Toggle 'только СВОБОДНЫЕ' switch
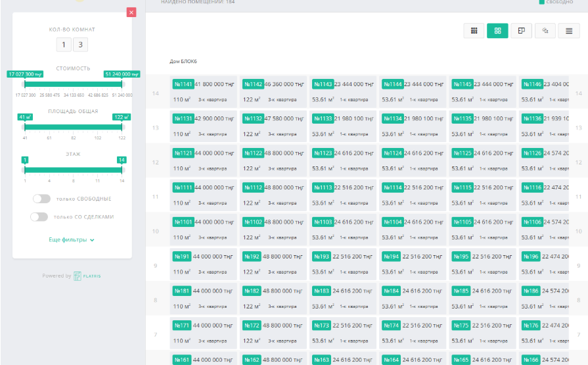The image size is (588, 365). (40, 199)
